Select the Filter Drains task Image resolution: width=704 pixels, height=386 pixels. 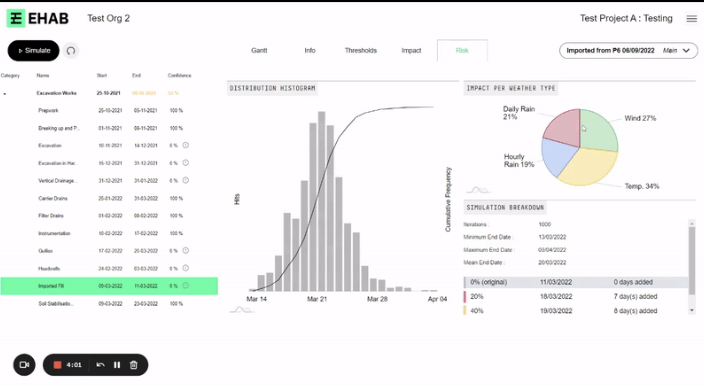tap(109, 215)
